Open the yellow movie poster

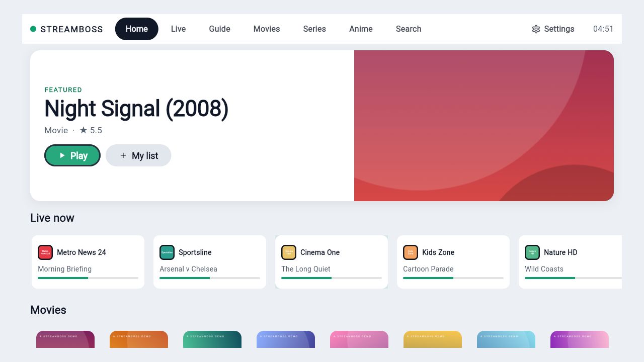click(x=433, y=339)
